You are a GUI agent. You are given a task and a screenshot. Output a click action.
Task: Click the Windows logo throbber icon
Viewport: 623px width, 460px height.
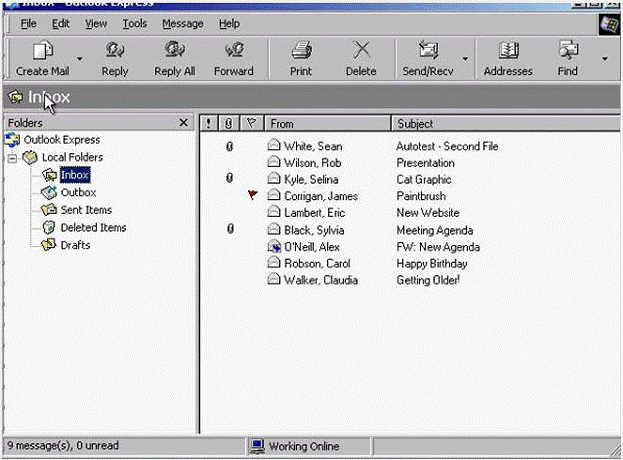[x=609, y=25]
